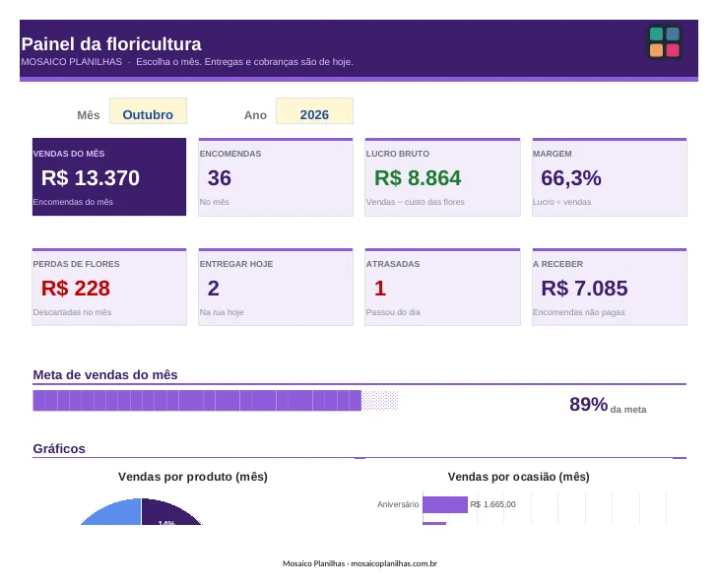The width and height of the screenshot is (718, 588).
Task: Click the Aniversário bar in ocasião chart
Action: [x=445, y=504]
